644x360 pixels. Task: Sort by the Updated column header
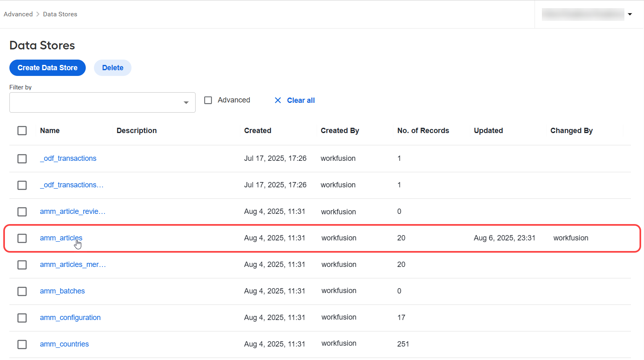coord(488,131)
